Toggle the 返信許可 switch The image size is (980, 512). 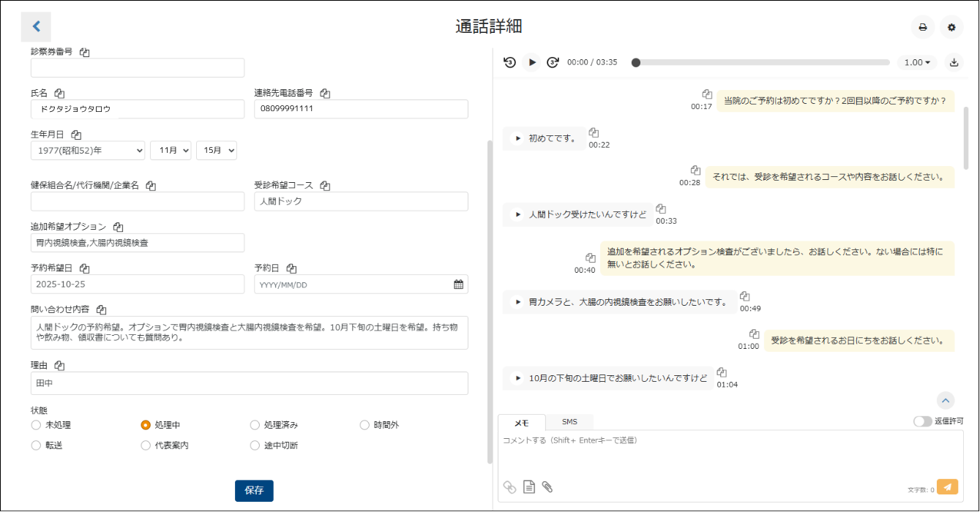[922, 421]
